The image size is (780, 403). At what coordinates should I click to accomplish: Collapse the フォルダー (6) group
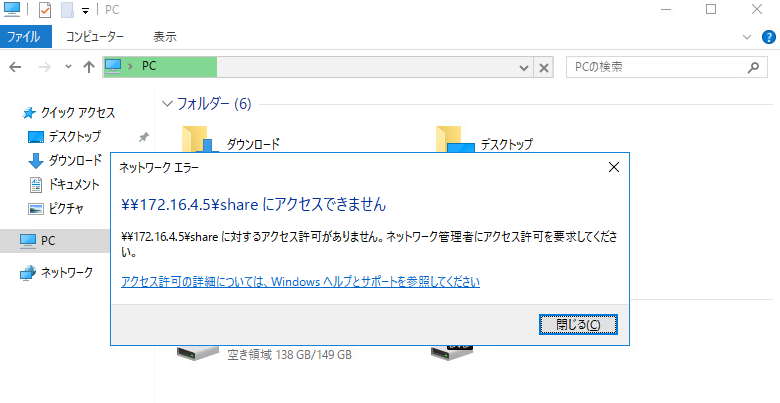coord(168,103)
